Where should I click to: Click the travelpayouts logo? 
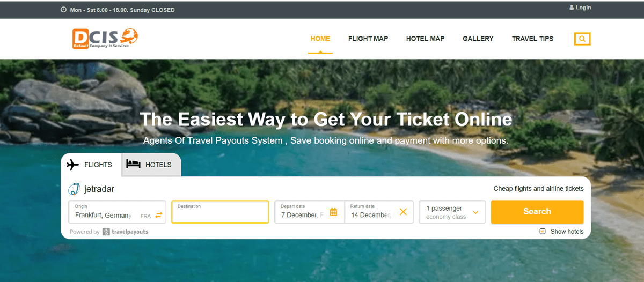coord(125,232)
